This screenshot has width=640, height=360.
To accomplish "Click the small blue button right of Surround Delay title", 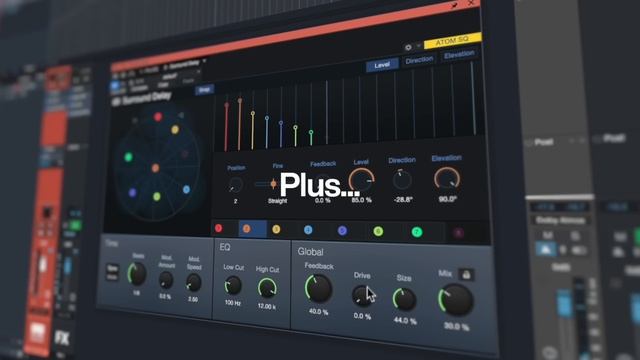I will tap(204, 90).
